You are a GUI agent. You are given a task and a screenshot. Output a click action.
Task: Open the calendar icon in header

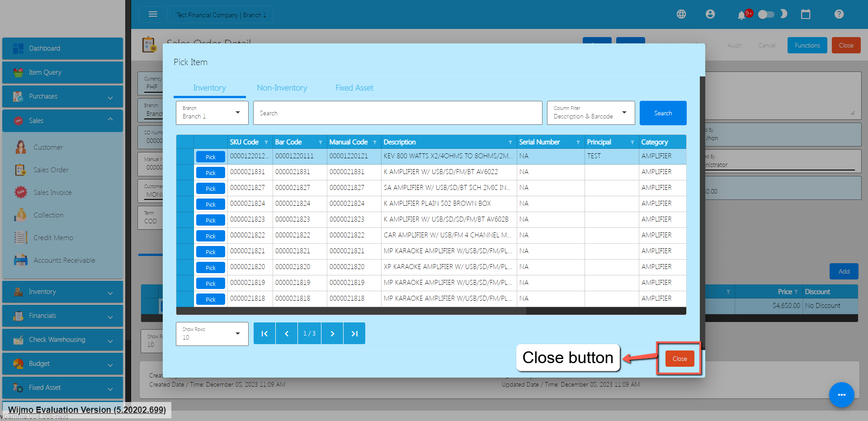[806, 14]
